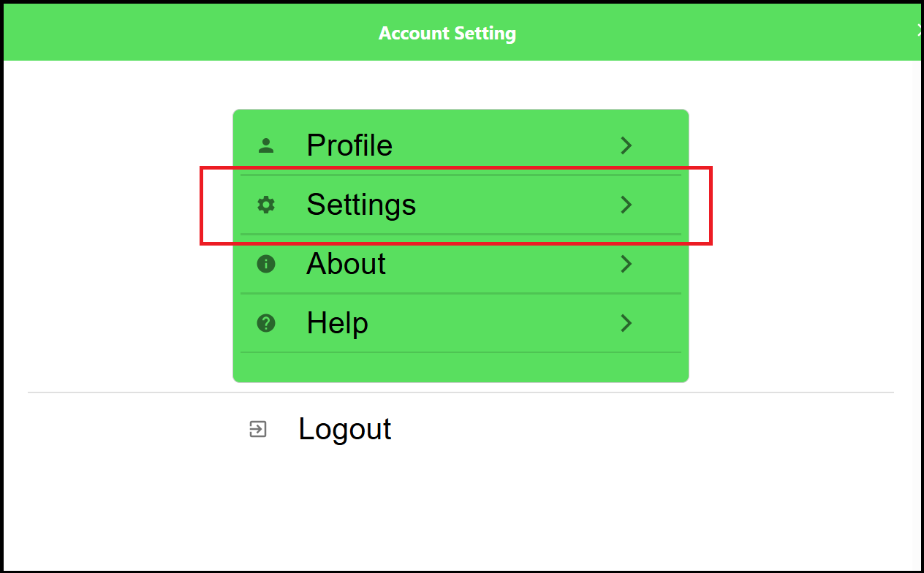Click the Profile person icon

point(266,146)
